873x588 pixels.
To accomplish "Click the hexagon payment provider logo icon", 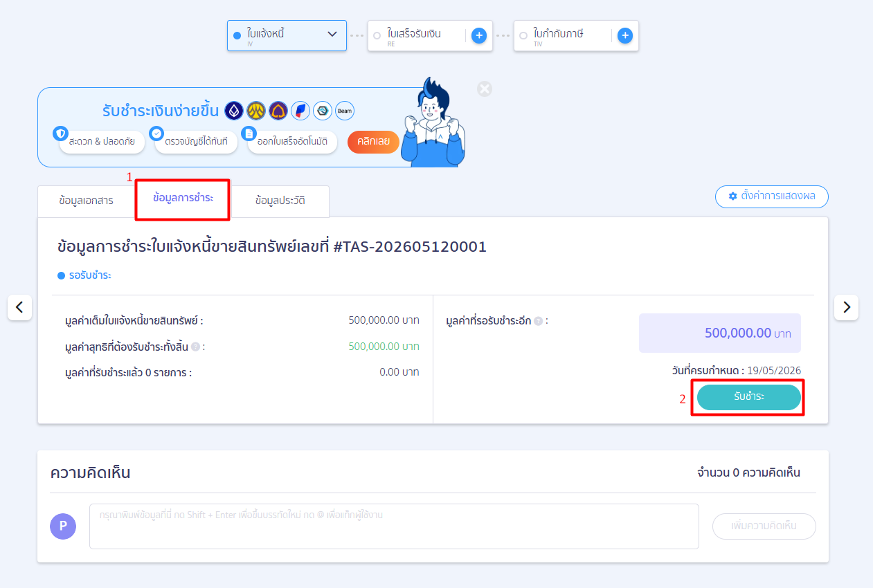I will pos(323,111).
